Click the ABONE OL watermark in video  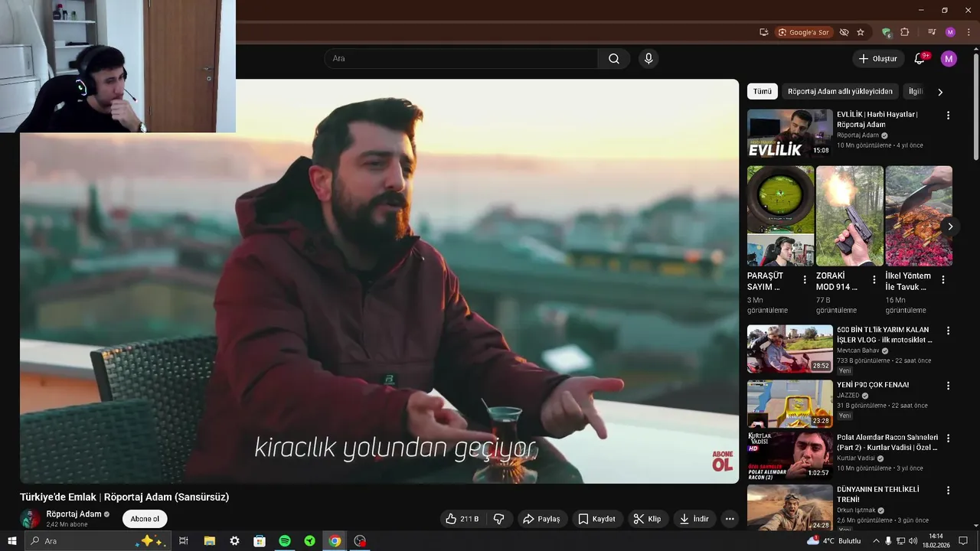click(x=723, y=461)
